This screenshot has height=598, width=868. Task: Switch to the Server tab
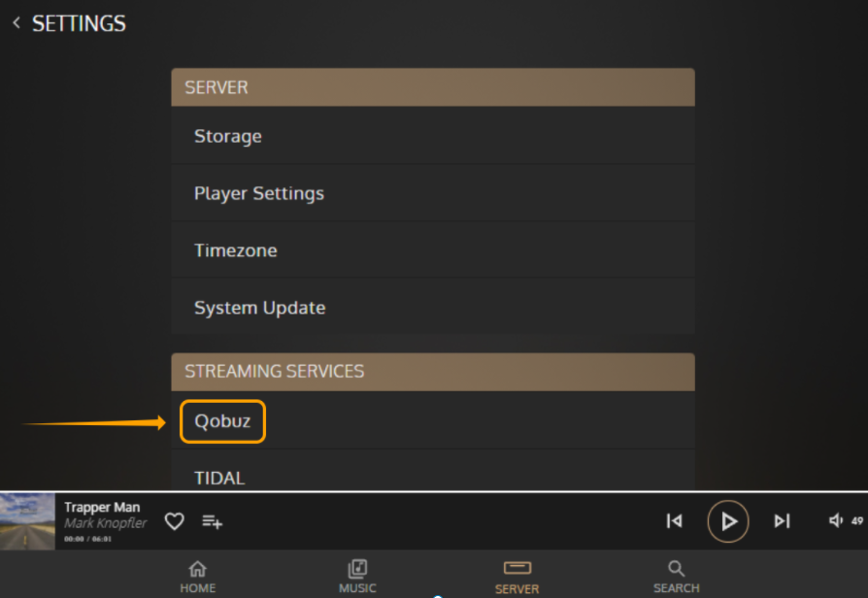click(517, 577)
